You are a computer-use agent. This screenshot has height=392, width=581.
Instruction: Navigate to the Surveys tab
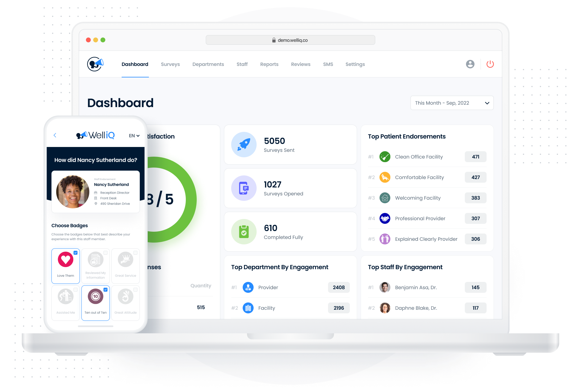pos(171,65)
